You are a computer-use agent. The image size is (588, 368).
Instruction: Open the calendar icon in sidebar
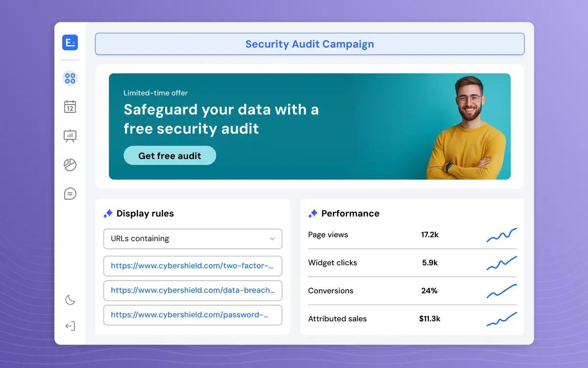pos(70,106)
